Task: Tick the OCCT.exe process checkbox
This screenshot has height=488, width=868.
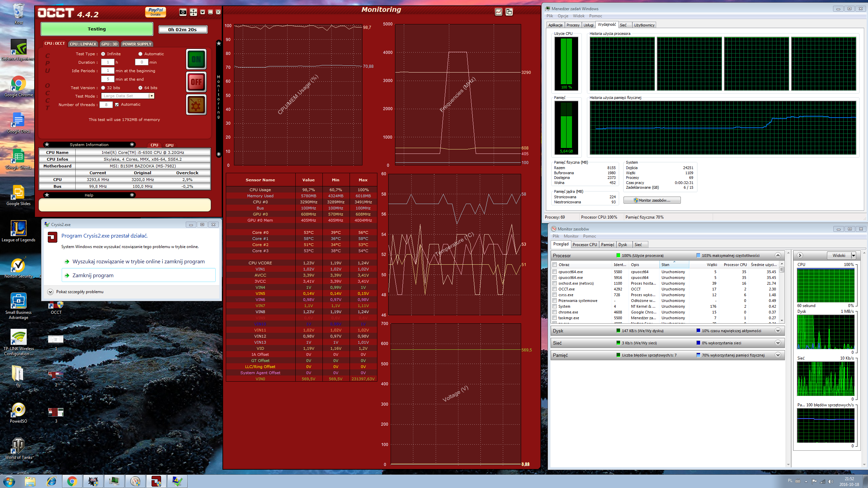Action: pyautogui.click(x=555, y=289)
